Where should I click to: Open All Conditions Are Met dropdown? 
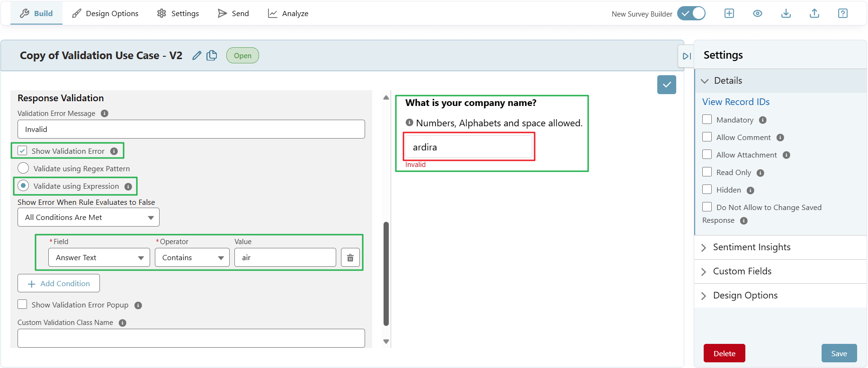89,218
